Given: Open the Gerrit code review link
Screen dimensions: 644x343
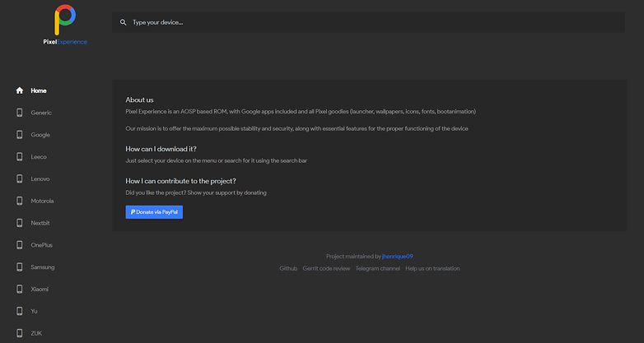Looking at the screenshot, I should 326,268.
